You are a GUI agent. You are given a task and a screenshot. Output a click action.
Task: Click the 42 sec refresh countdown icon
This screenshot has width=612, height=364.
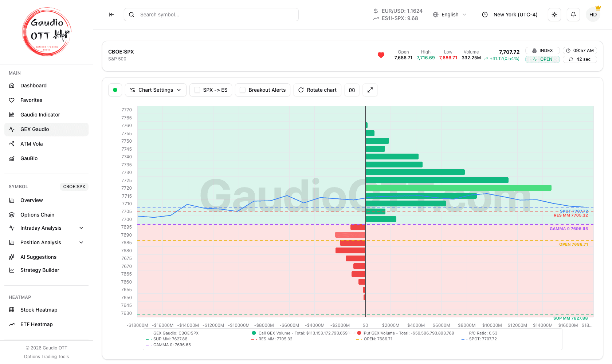point(571,59)
